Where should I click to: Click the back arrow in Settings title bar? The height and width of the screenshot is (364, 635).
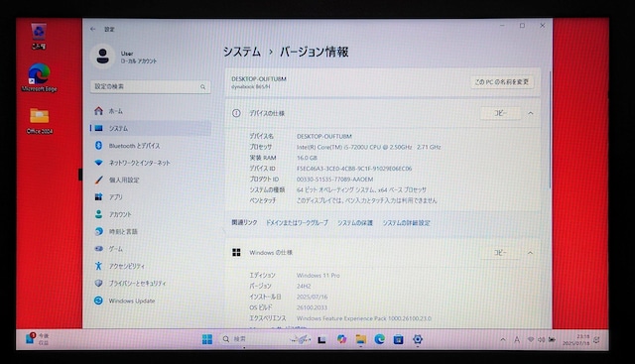(92, 29)
